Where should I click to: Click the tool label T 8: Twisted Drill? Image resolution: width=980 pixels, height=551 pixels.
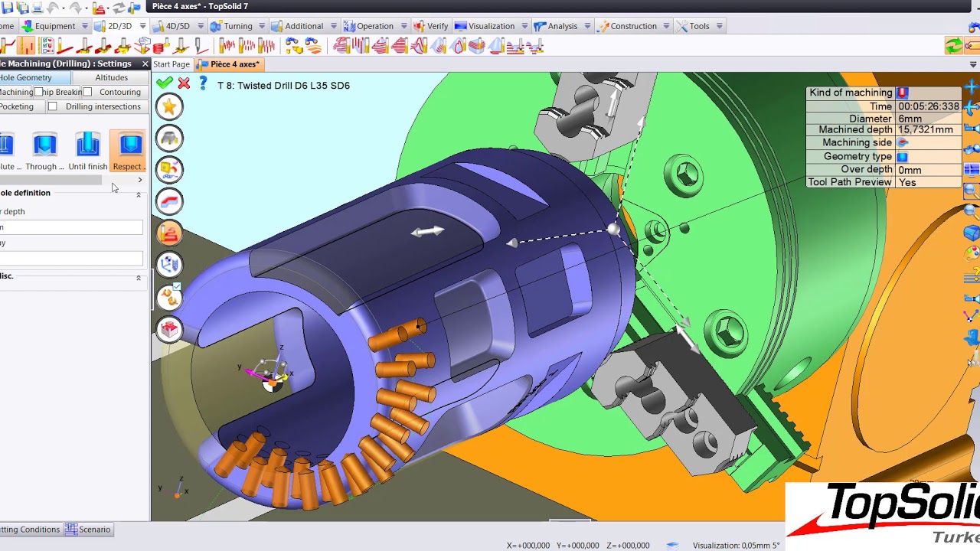tap(283, 86)
